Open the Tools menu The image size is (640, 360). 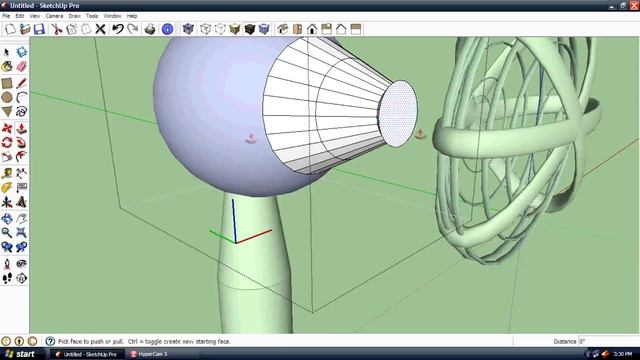coord(92,16)
